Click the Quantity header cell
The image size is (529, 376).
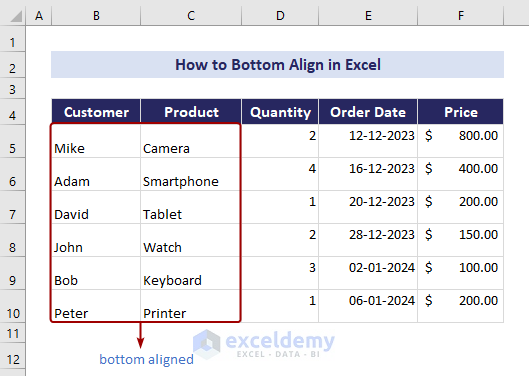pos(280,112)
